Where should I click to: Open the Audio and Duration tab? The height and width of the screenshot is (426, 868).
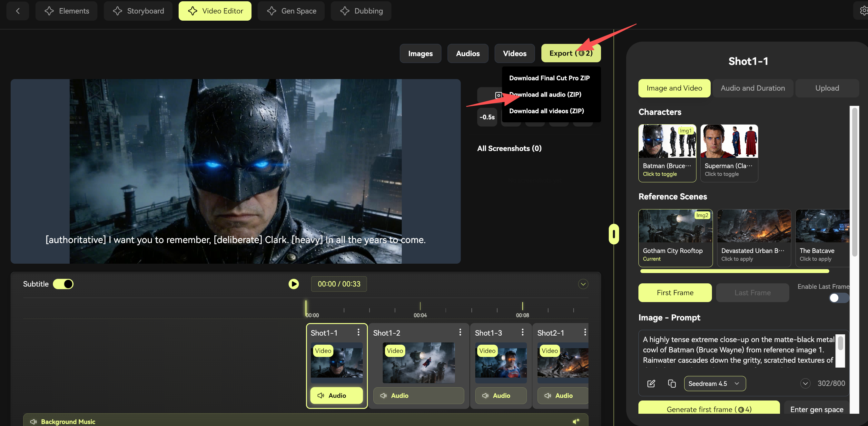[753, 88]
